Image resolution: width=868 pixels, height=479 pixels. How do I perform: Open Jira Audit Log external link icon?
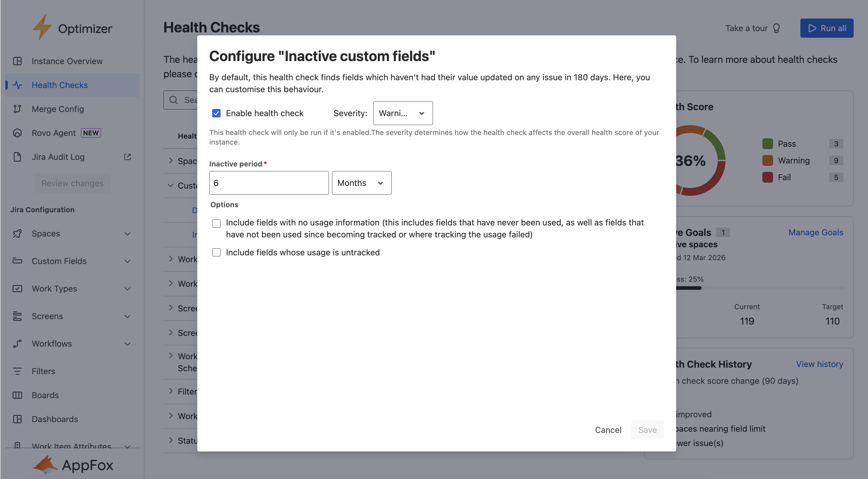[128, 157]
